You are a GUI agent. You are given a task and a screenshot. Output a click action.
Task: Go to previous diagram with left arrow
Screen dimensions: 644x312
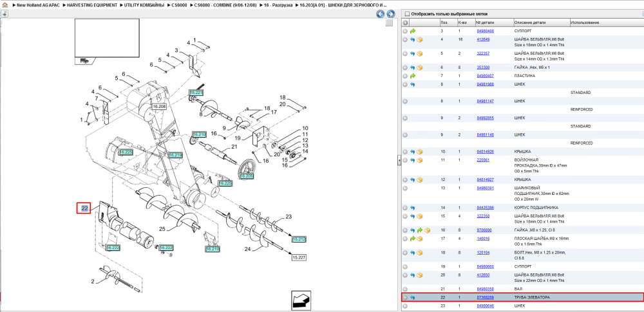tap(381, 14)
